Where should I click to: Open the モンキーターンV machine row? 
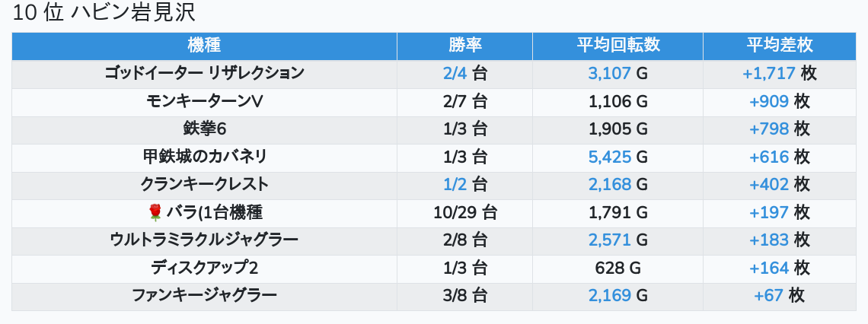[x=204, y=101]
